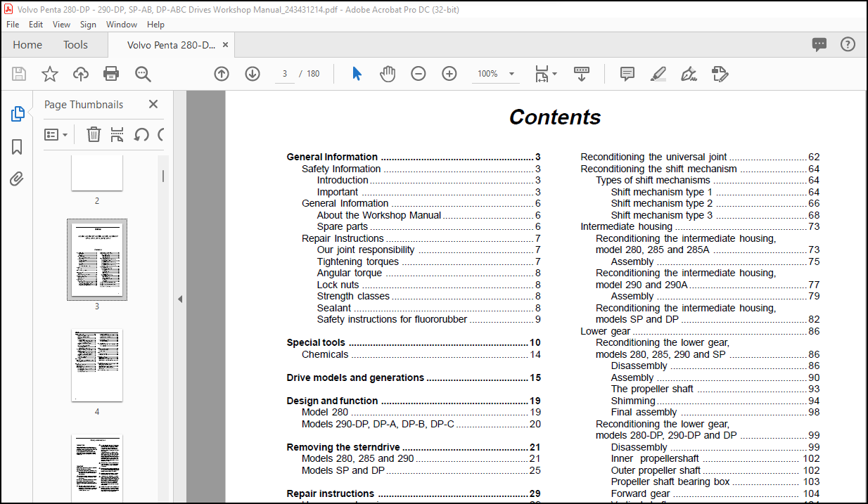Select the highlight text tool
868x504 pixels.
click(x=658, y=74)
